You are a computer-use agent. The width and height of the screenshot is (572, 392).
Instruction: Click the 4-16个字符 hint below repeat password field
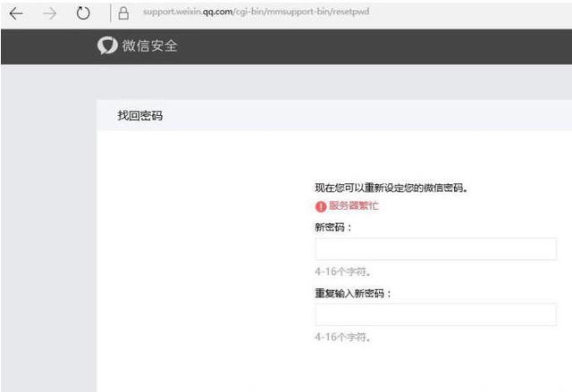(343, 337)
